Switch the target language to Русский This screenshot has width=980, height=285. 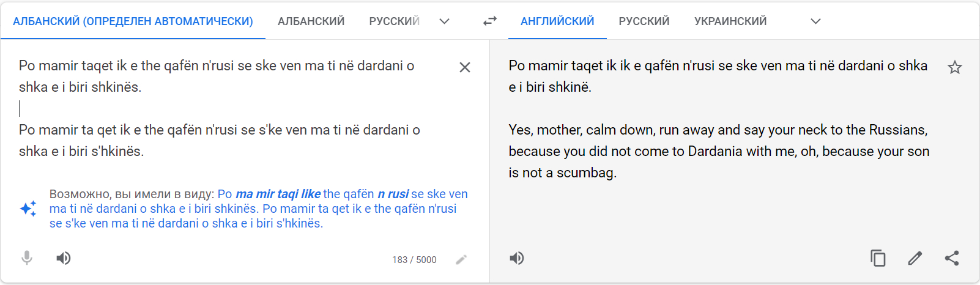click(644, 21)
